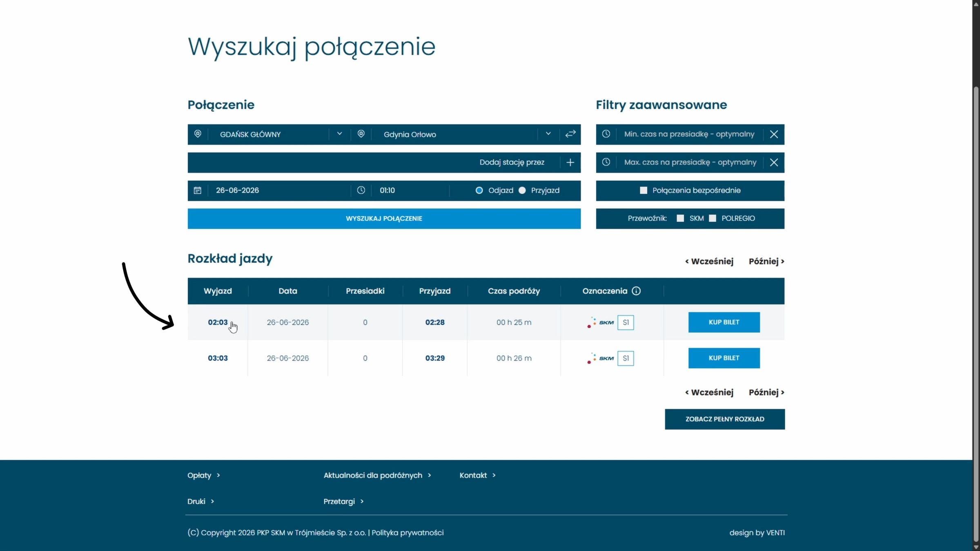Screen dimensions: 980x551
Task: Click lower Później link below the table
Action: 766,392
